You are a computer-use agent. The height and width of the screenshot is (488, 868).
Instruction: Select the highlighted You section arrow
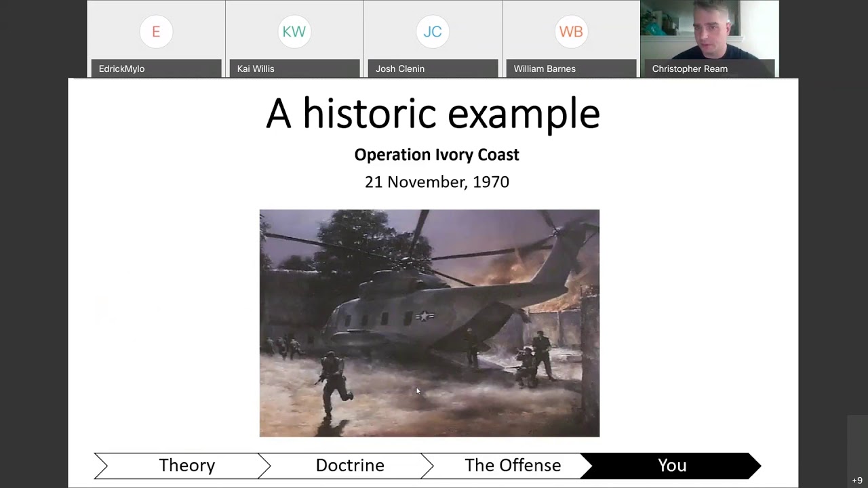point(671,466)
